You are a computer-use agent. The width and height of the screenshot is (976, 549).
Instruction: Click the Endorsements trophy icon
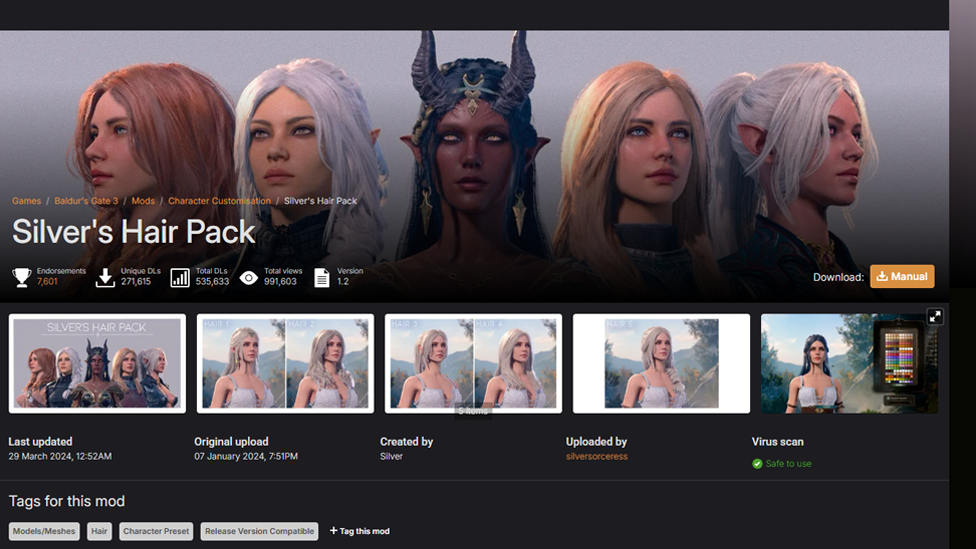22,277
